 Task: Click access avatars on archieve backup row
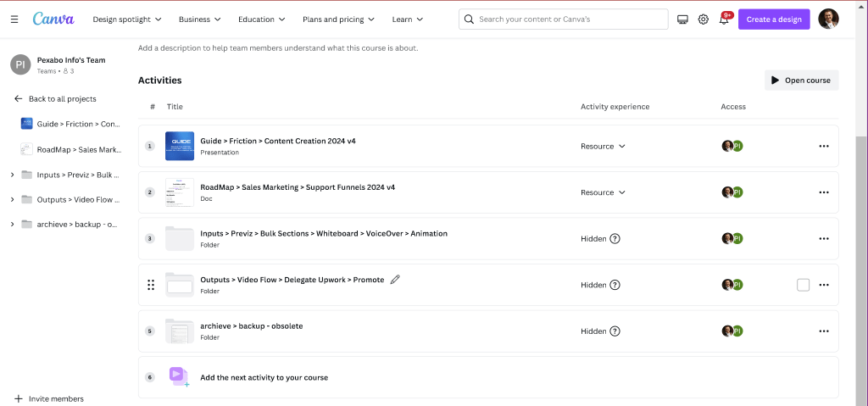tap(732, 331)
